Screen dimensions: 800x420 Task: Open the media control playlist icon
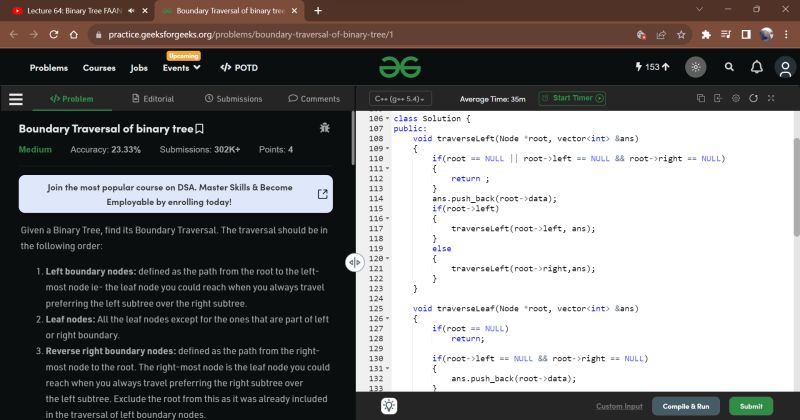(726, 35)
